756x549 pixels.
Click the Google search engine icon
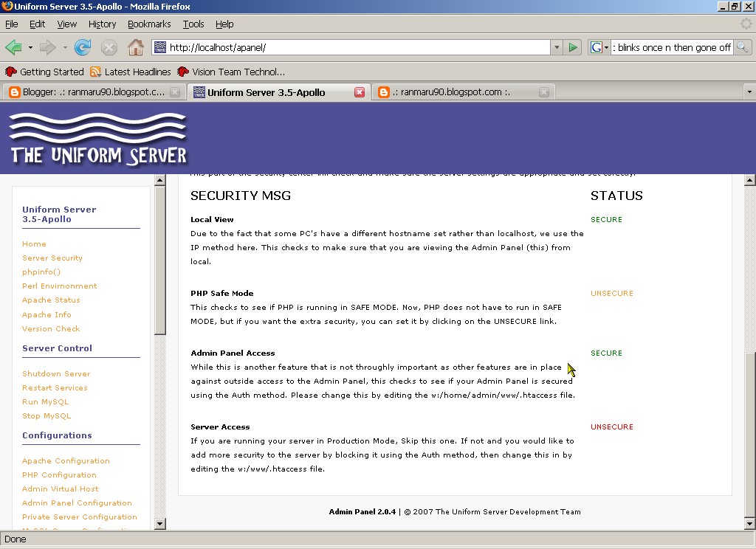(596, 47)
